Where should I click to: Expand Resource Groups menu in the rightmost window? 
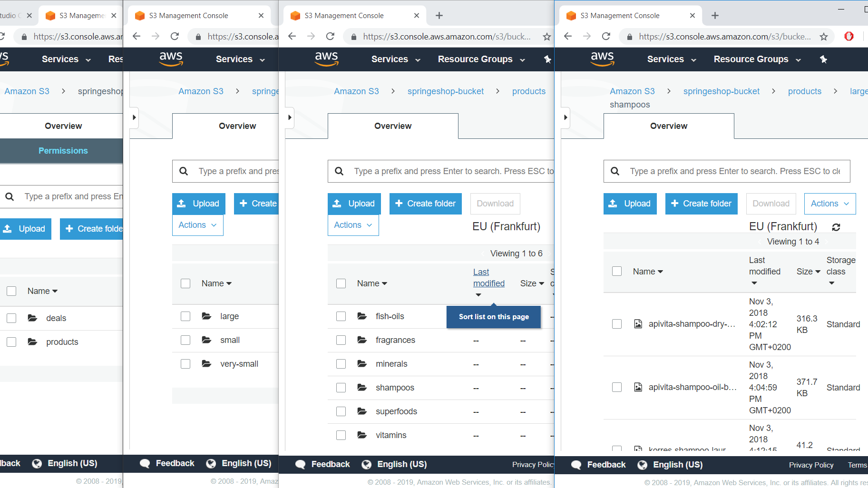click(x=757, y=59)
